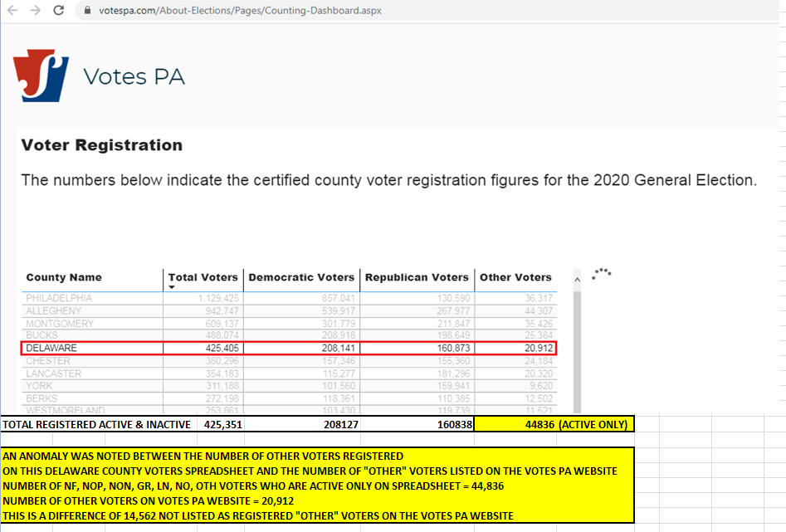Click the table scrollbar up arrow

click(577, 280)
